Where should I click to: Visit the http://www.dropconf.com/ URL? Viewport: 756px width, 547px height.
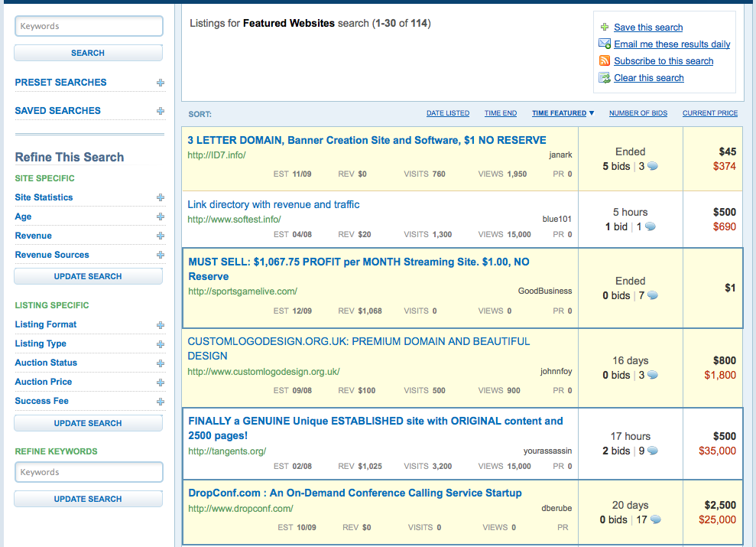[241, 509]
